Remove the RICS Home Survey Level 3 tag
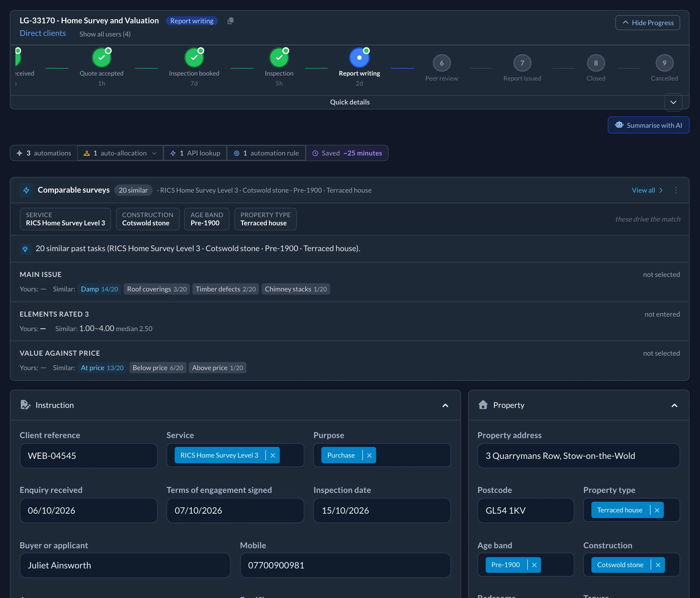The width and height of the screenshot is (700, 598). point(273,455)
